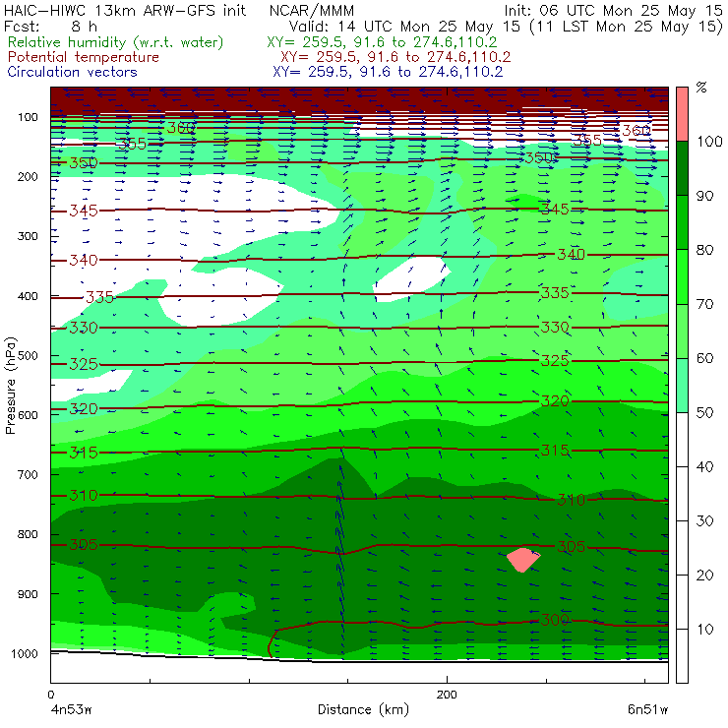Click the 'Distance (km)' axis title
This screenshot has height=728, width=728.
363,709
